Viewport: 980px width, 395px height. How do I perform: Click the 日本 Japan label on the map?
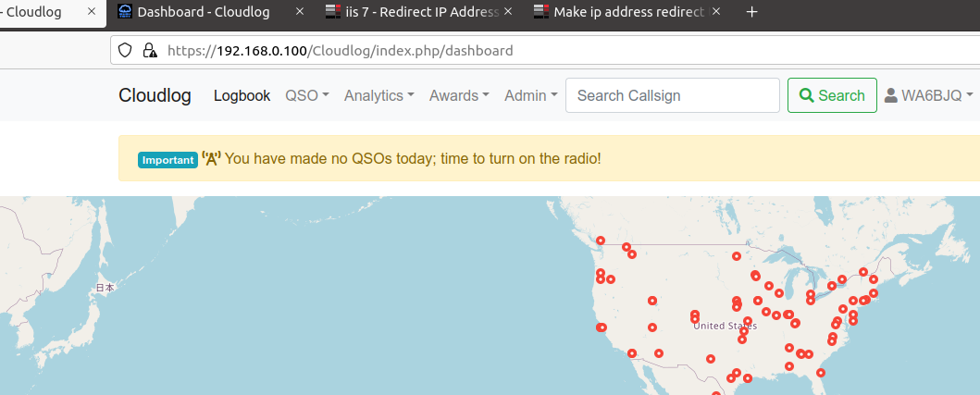(105, 288)
